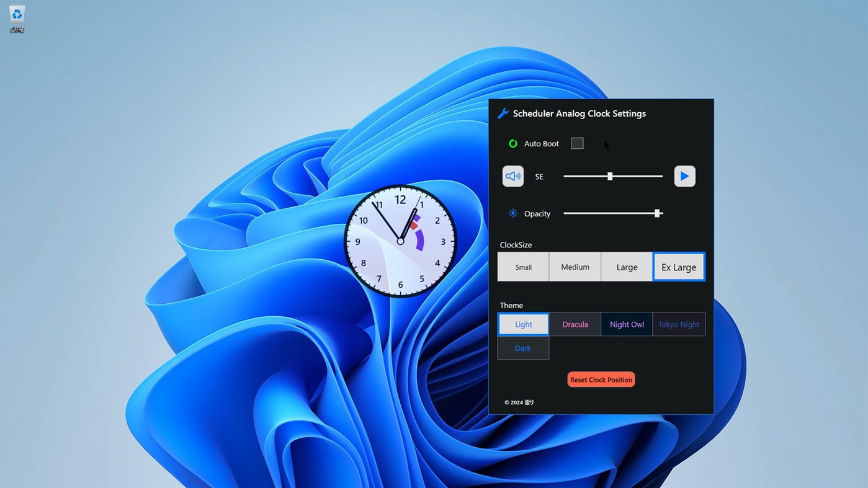Click the blue play icon to preview the sound
Screen dimensions: 868x488
click(x=684, y=176)
